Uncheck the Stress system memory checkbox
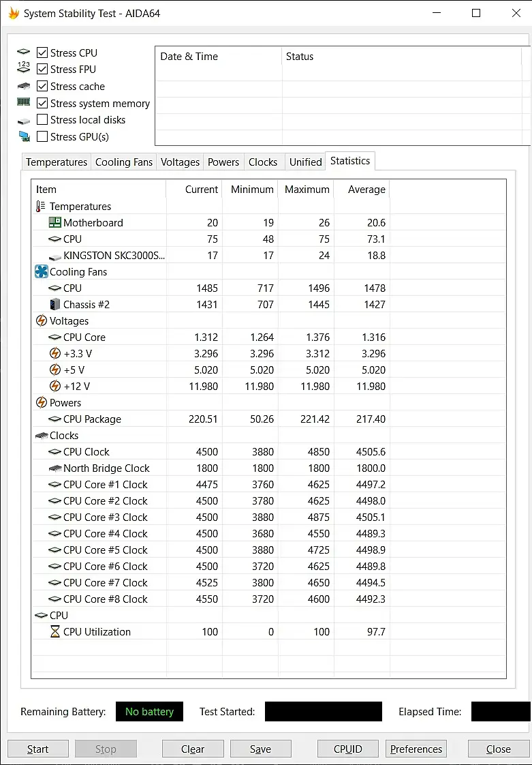 coord(42,103)
